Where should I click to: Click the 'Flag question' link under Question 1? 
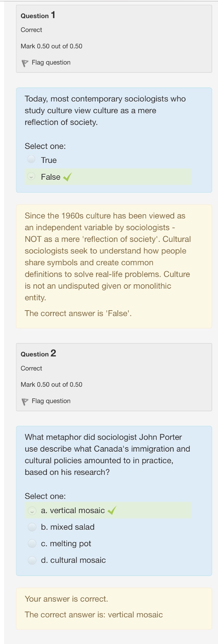pyautogui.click(x=51, y=63)
